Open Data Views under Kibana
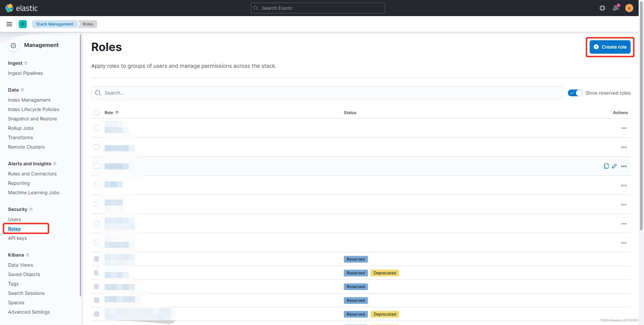Image resolution: width=644 pixels, height=325 pixels. [20, 265]
